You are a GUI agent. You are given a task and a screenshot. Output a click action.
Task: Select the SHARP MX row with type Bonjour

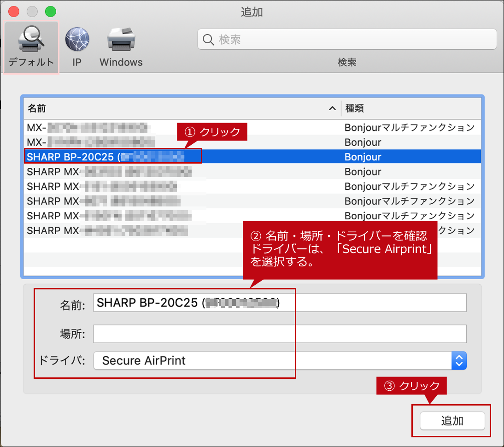click(x=252, y=172)
